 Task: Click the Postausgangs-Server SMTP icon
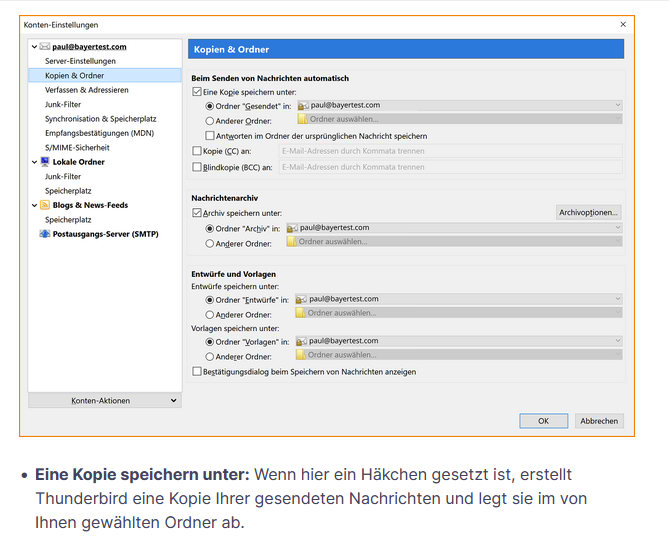45,234
